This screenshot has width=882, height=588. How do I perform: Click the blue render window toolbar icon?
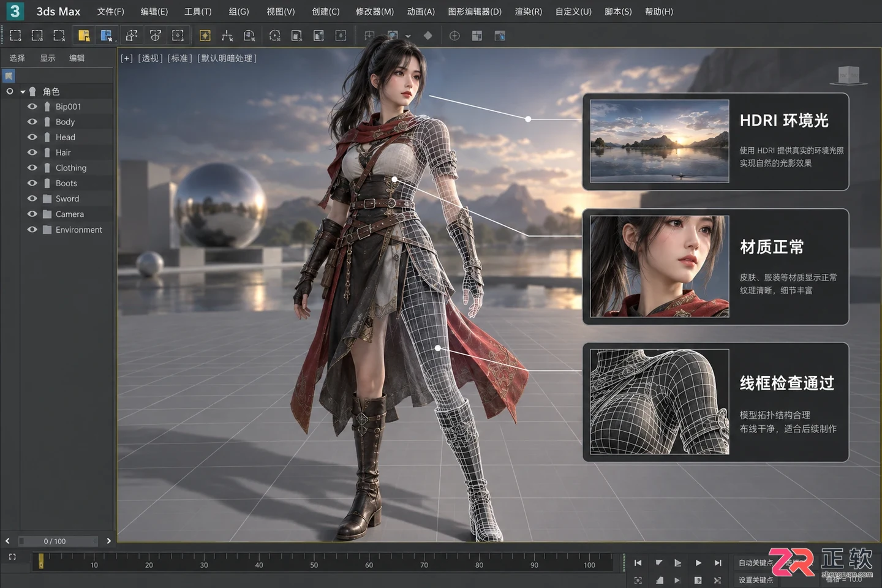click(x=500, y=36)
